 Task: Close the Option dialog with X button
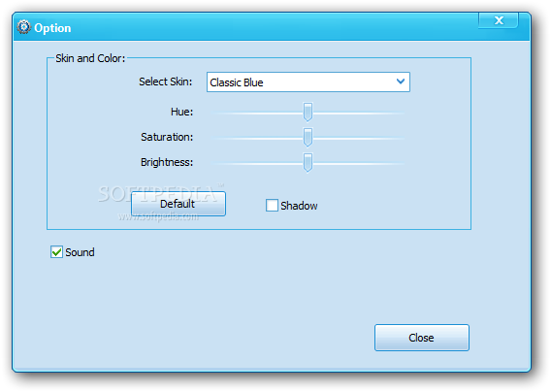tap(498, 20)
